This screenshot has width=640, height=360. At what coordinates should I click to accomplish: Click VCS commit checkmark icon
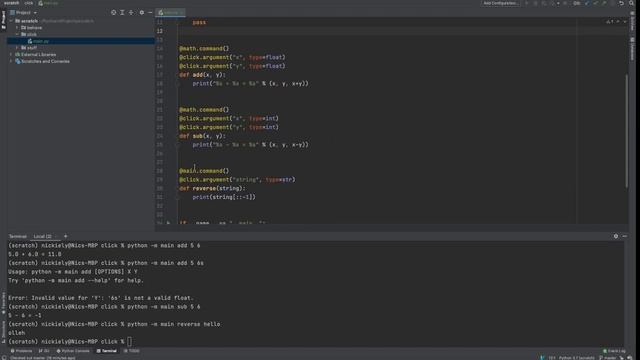click(596, 3)
